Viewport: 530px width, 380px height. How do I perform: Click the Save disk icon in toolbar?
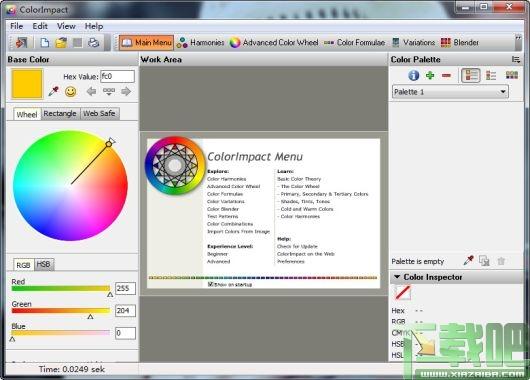point(77,43)
